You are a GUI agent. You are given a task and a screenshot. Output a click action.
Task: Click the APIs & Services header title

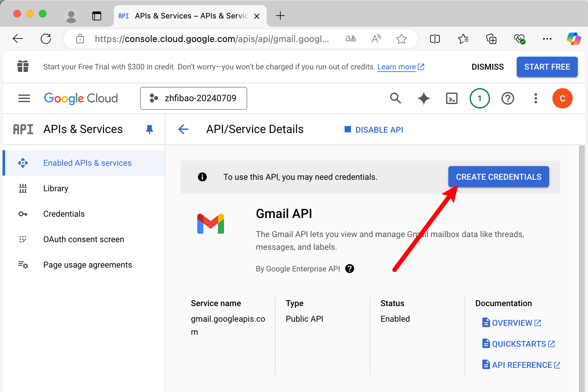83,129
